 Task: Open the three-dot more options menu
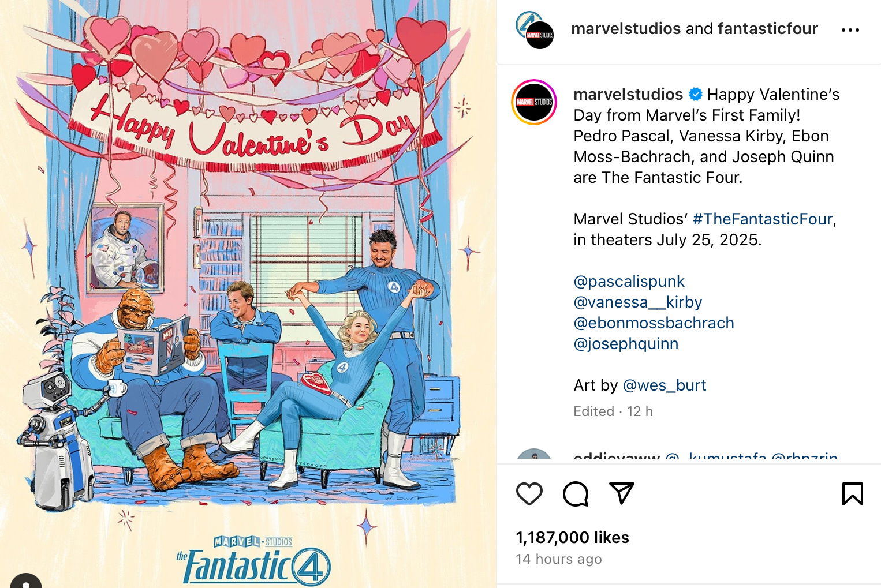(x=850, y=30)
